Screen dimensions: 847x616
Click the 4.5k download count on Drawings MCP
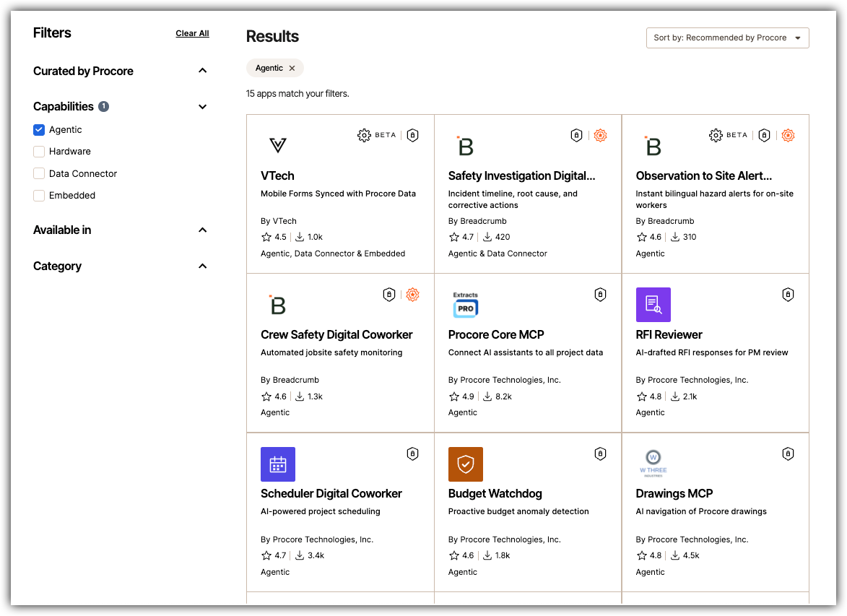point(691,555)
